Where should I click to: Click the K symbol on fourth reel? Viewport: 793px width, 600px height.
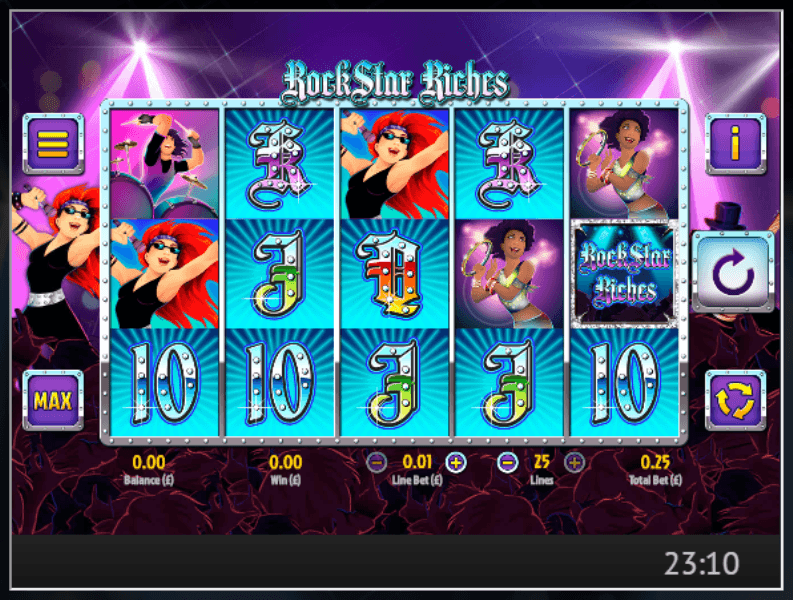click(x=509, y=164)
